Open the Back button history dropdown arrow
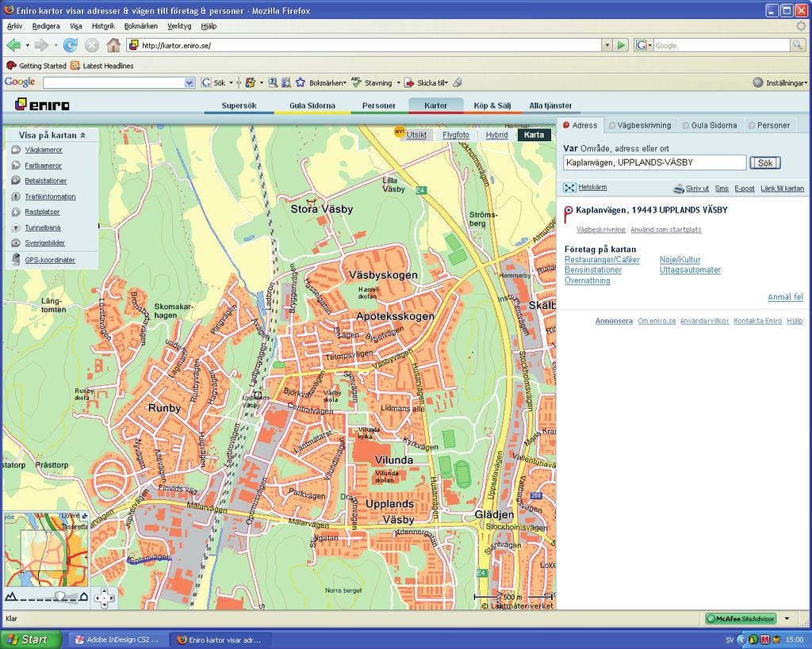Image resolution: width=812 pixels, height=649 pixels. [28, 45]
